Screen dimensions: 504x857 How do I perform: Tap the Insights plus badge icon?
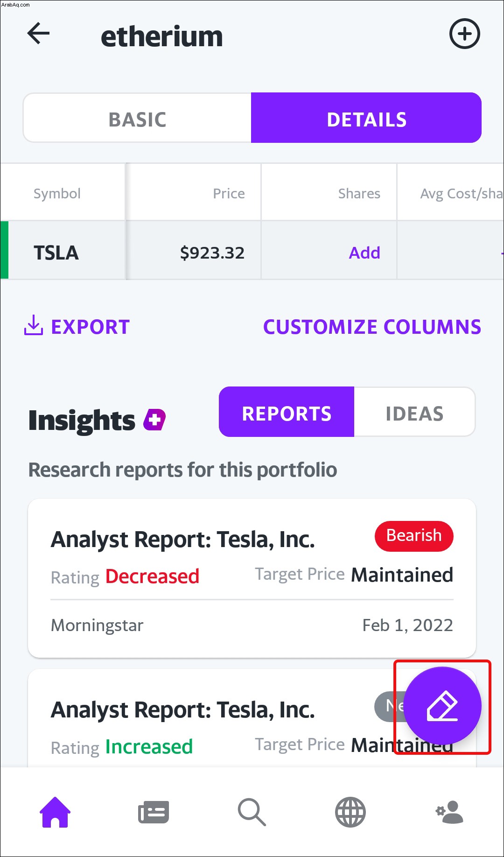(x=154, y=419)
